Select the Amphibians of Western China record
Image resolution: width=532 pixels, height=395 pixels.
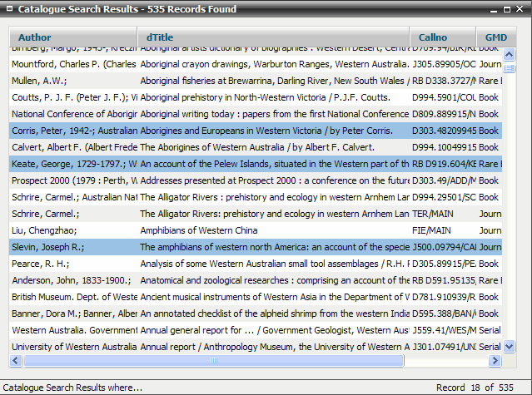[250, 230]
